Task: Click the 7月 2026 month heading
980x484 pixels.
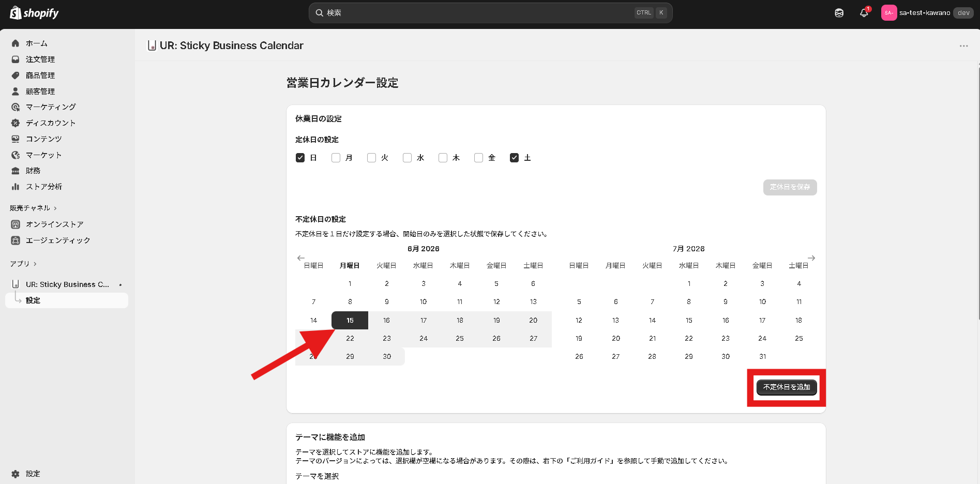Action: click(689, 249)
